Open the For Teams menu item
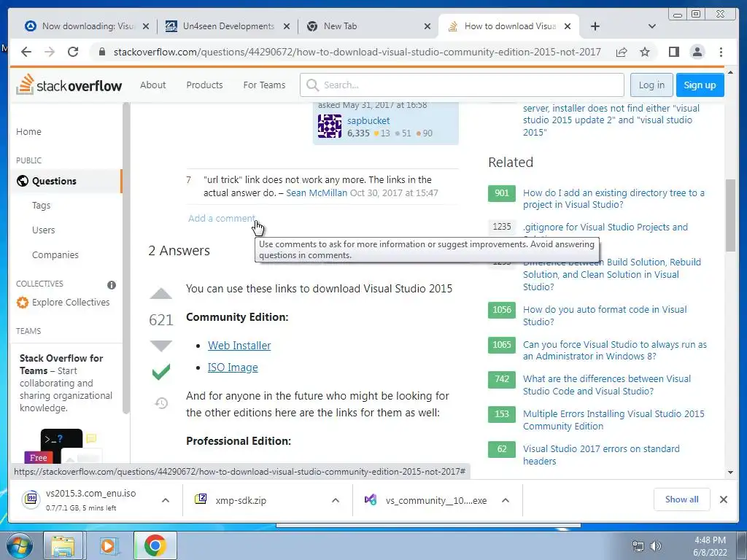The image size is (747, 560). [264, 85]
